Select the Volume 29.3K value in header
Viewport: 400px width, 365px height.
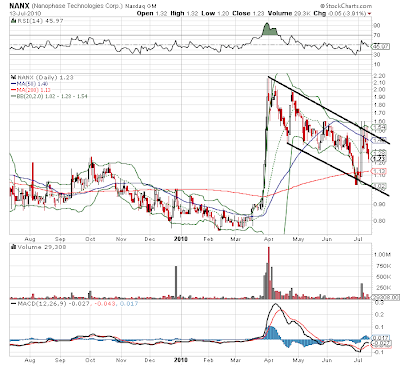289,13
